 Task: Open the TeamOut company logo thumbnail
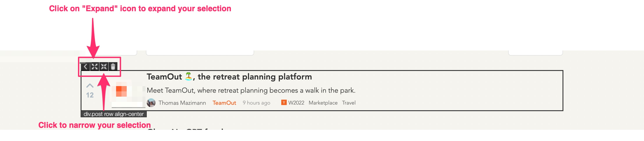tap(122, 91)
